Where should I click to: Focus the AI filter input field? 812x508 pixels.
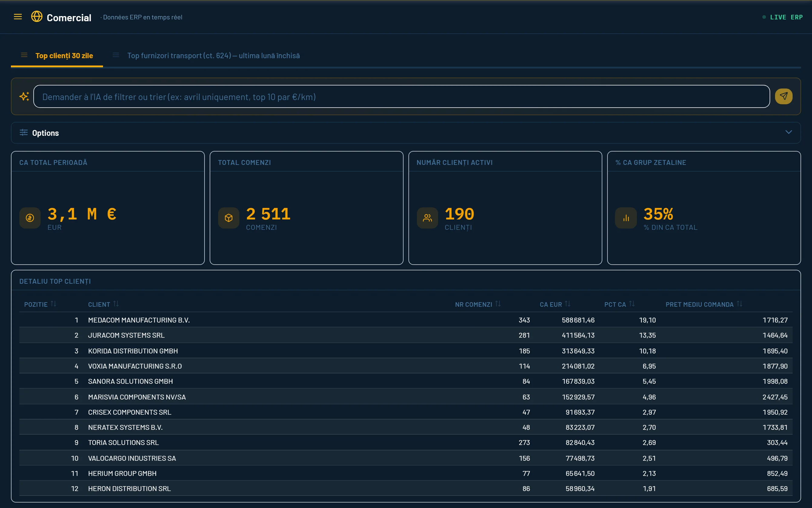click(402, 97)
